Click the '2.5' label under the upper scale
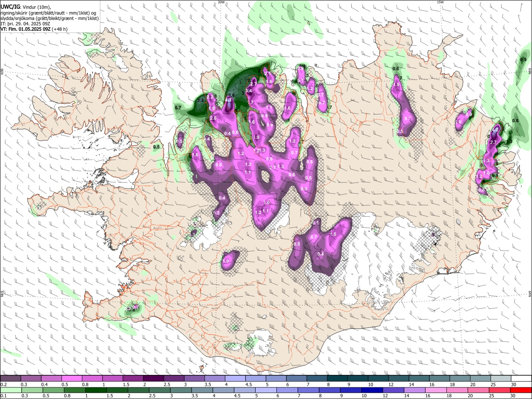 [x=167, y=384]
